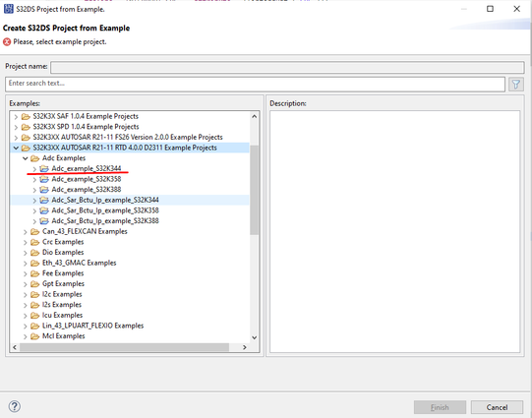Select the Fee Examples row
The width and height of the screenshot is (532, 418).
coord(63,273)
